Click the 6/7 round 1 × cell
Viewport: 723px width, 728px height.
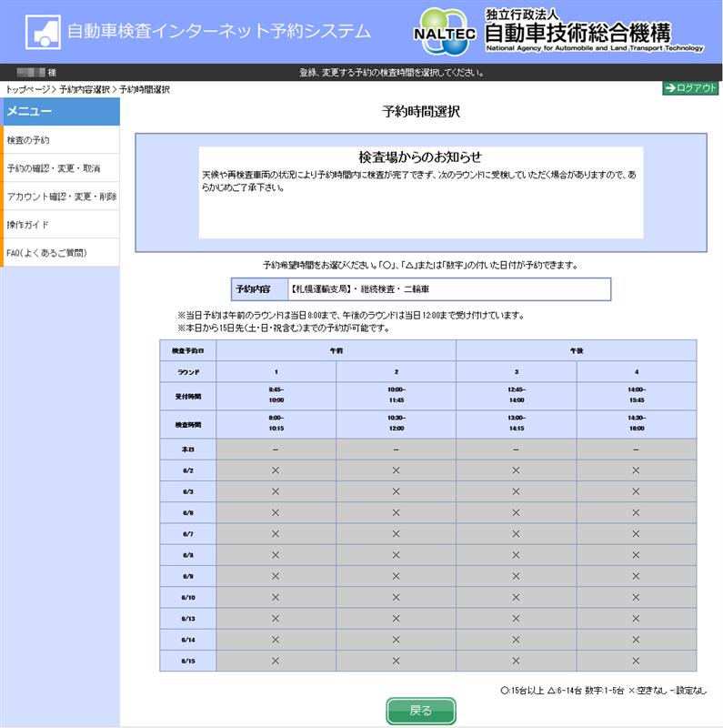click(276, 534)
